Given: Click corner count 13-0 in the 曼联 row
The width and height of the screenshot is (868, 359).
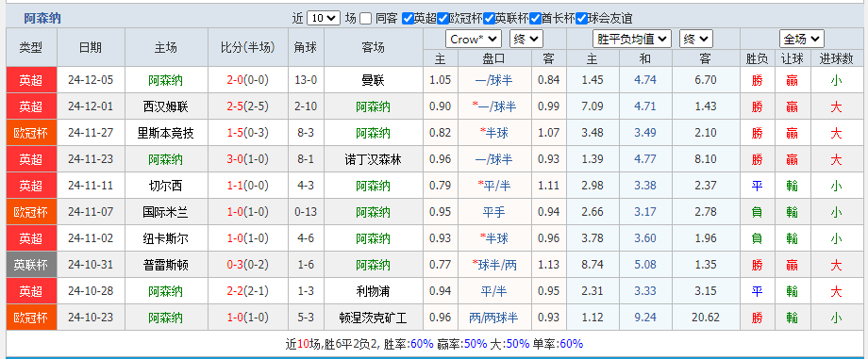Looking at the screenshot, I should click(x=306, y=80).
